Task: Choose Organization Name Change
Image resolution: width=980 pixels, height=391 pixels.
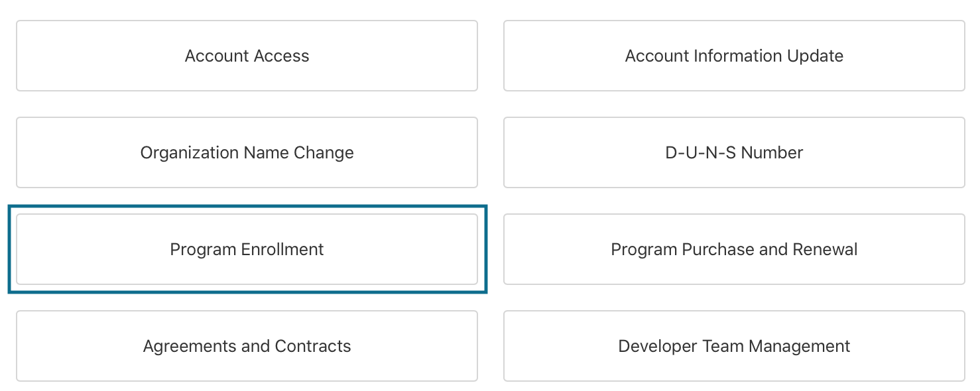Action: [247, 152]
